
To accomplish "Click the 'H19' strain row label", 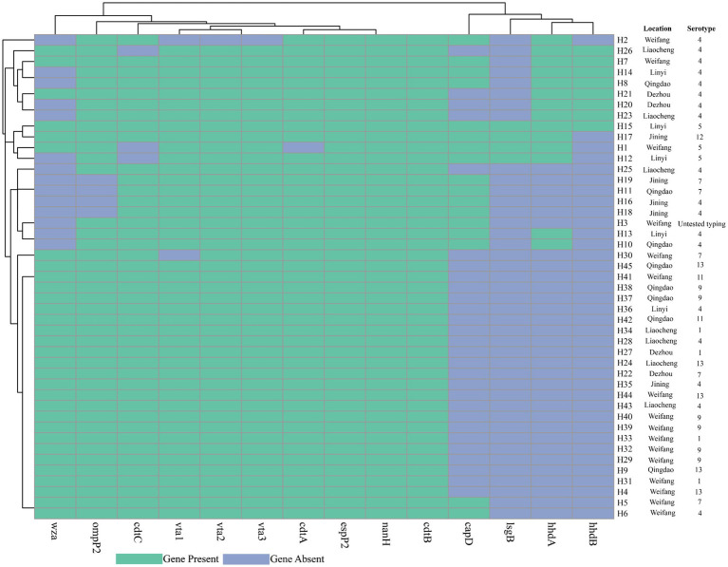I will pos(625,180).
